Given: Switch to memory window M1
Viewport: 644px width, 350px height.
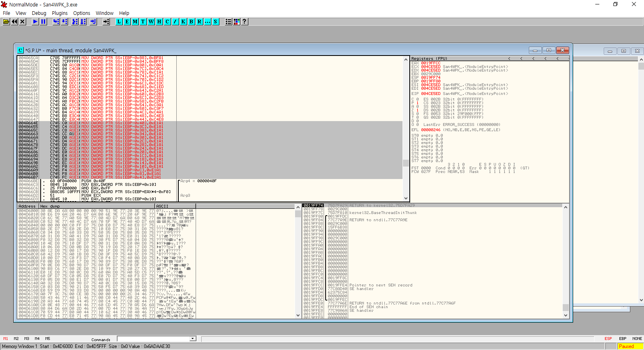Looking at the screenshot, I should point(6,339).
